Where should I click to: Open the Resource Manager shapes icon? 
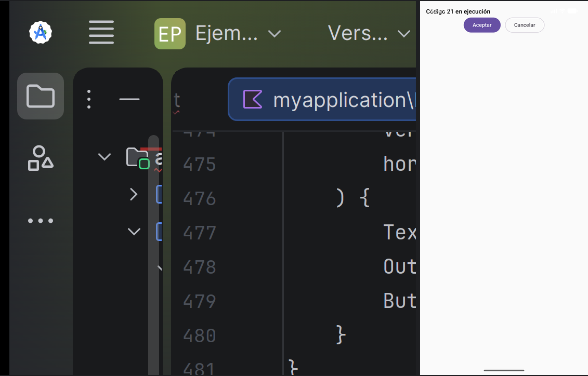click(x=41, y=158)
